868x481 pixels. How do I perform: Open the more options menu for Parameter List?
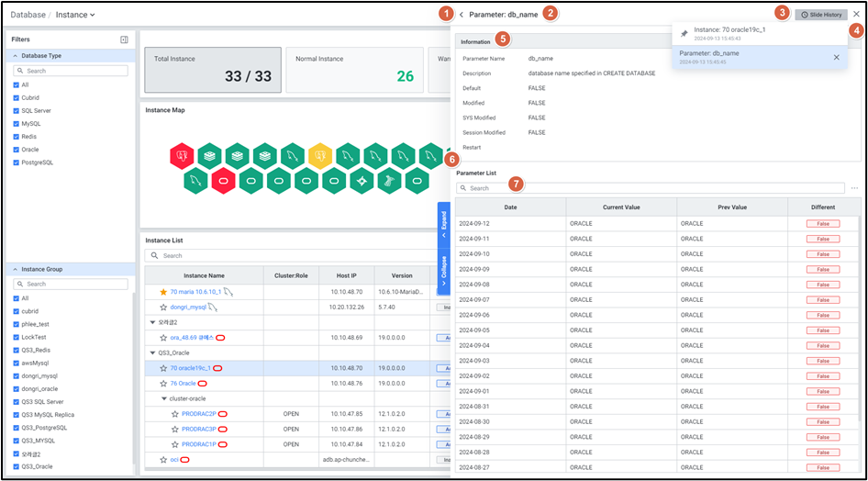(x=855, y=188)
